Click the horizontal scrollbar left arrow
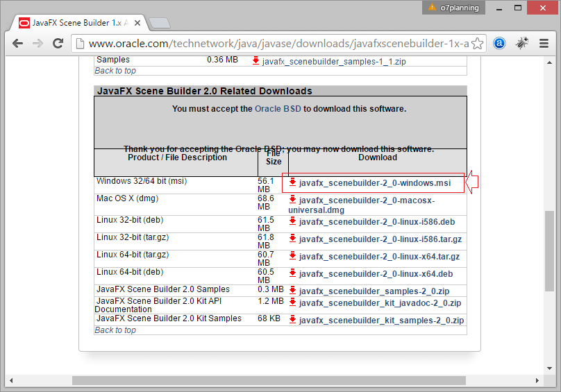561x392 pixels. click(11, 381)
